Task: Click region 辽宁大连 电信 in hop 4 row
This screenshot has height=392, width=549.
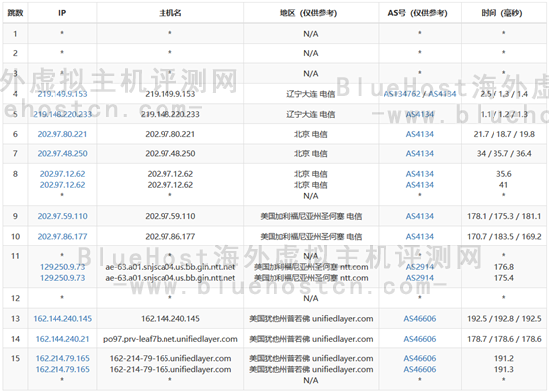Action: 310,94
